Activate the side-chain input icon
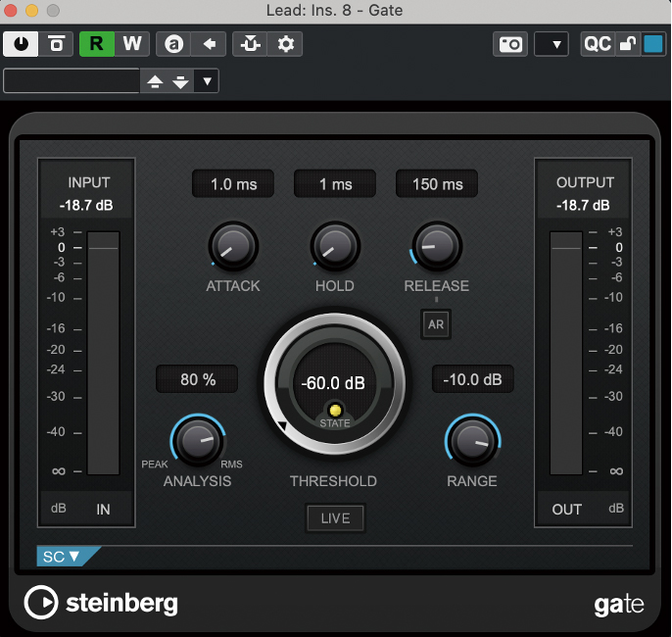Screen dimensions: 672x637 (250, 44)
